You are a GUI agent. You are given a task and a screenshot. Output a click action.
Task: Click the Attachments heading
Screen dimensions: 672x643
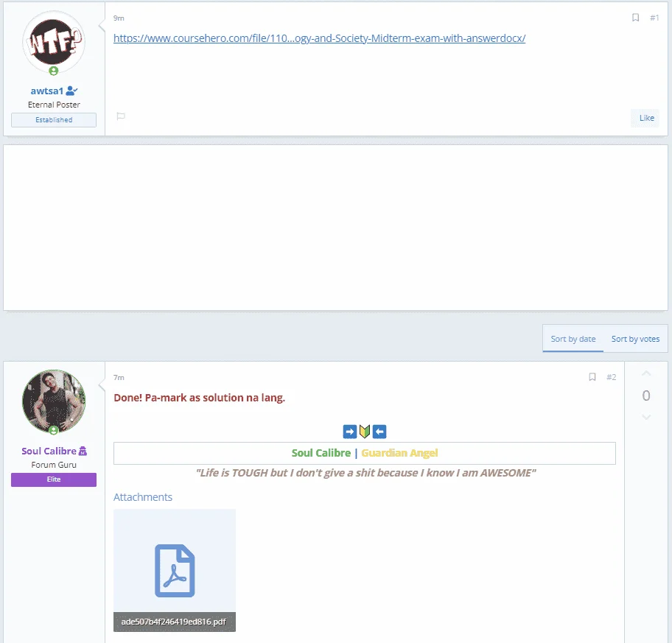[143, 497]
